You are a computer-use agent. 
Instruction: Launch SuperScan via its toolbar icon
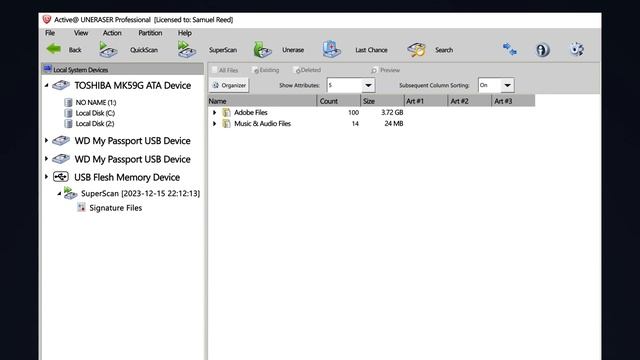click(187, 50)
